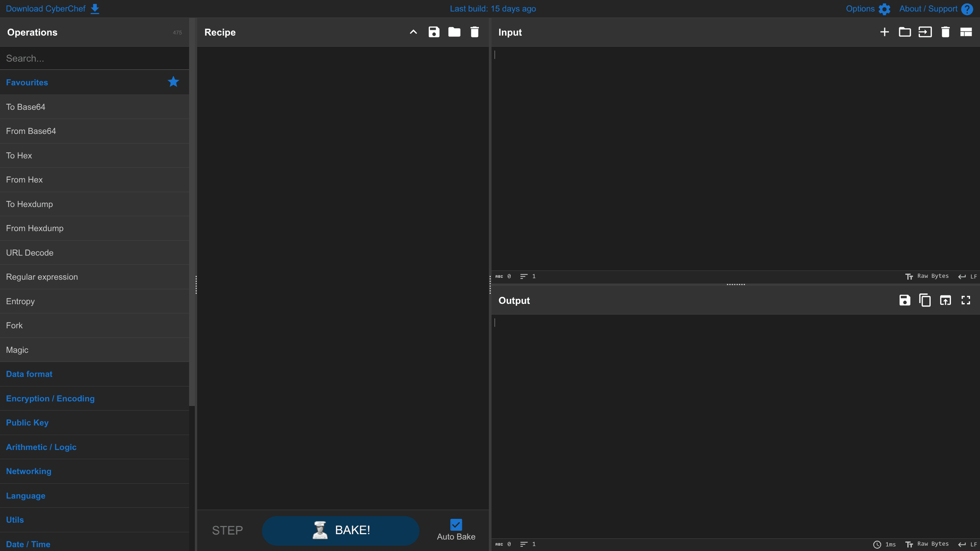Collapse recipe arguments with the chevron

413,32
